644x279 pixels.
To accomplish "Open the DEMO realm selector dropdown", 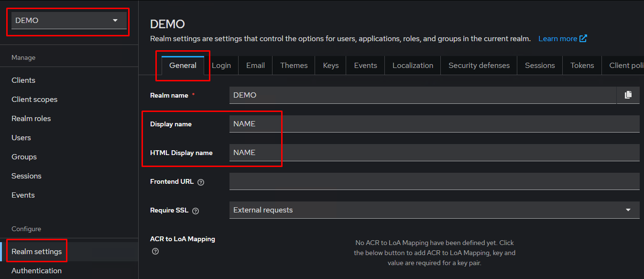I will (x=69, y=21).
